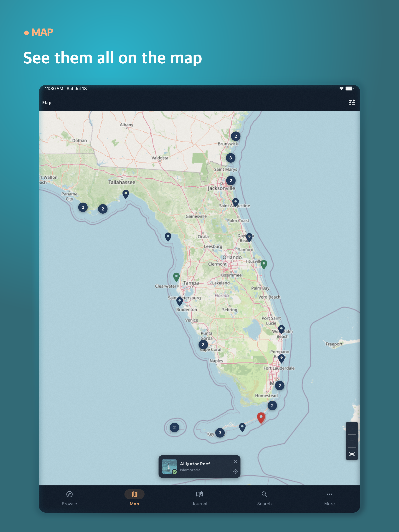Expand the cluster of 3 near Cape Coral
This screenshot has width=399, height=532.
coord(203,345)
